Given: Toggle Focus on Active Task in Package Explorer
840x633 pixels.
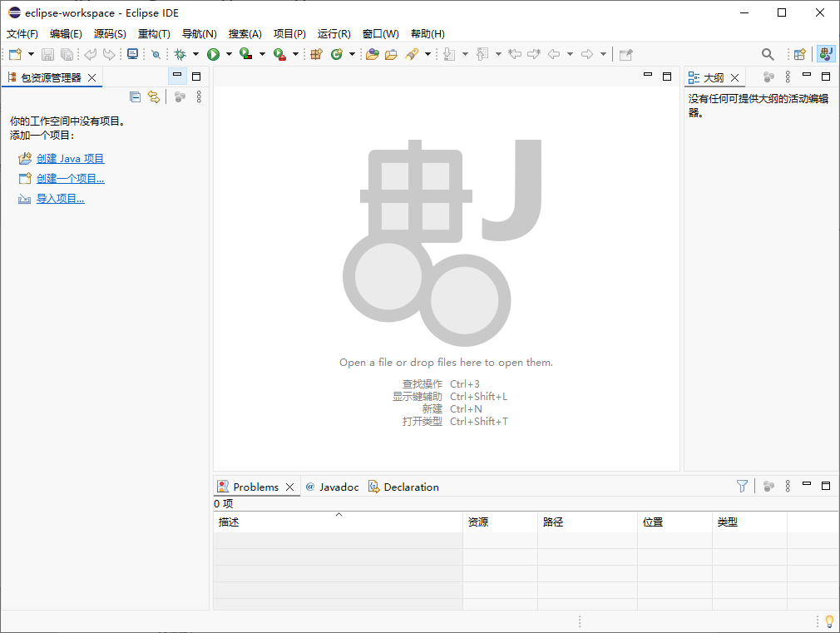Looking at the screenshot, I should point(180,96).
